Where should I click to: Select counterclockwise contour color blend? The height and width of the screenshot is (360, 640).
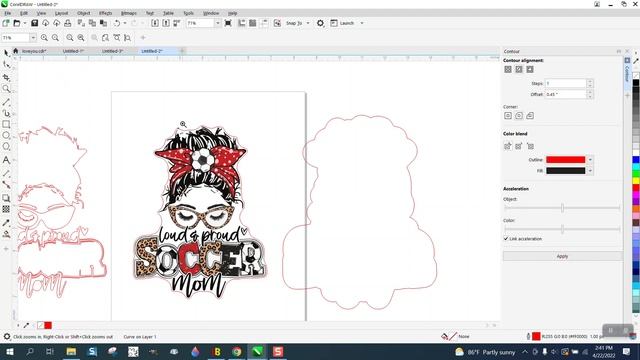[x=530, y=146]
